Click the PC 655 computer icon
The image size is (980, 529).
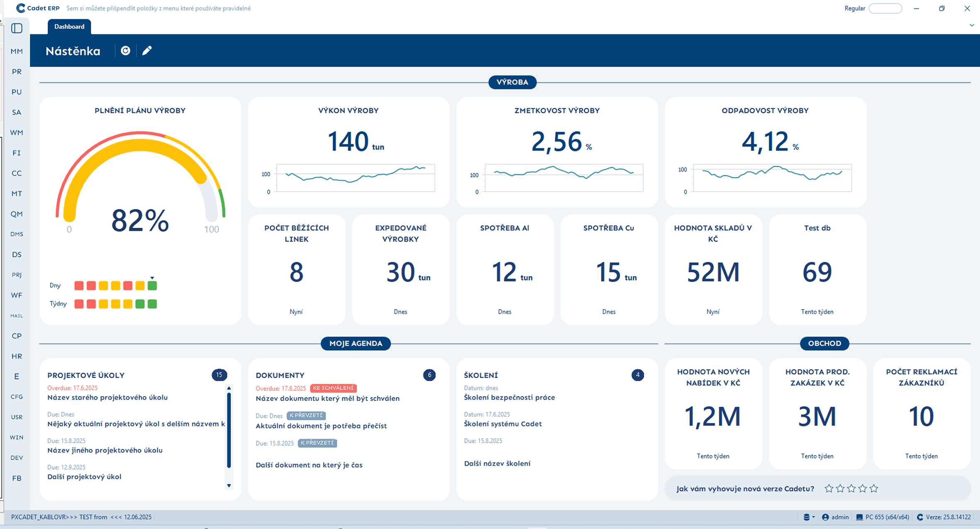(859, 517)
